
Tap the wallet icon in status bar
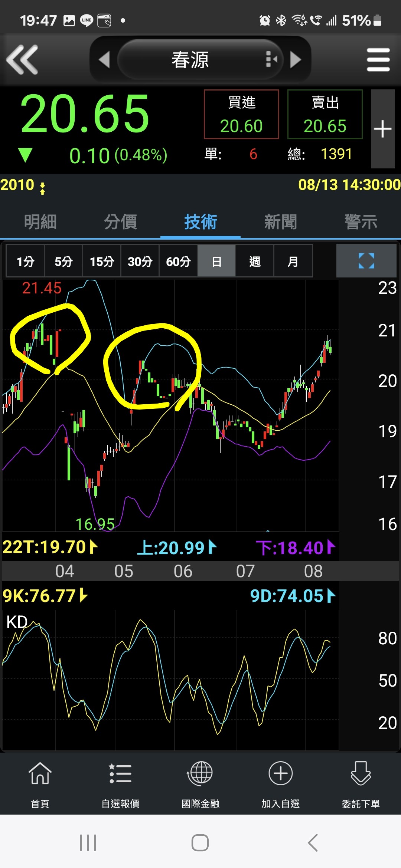click(104, 20)
